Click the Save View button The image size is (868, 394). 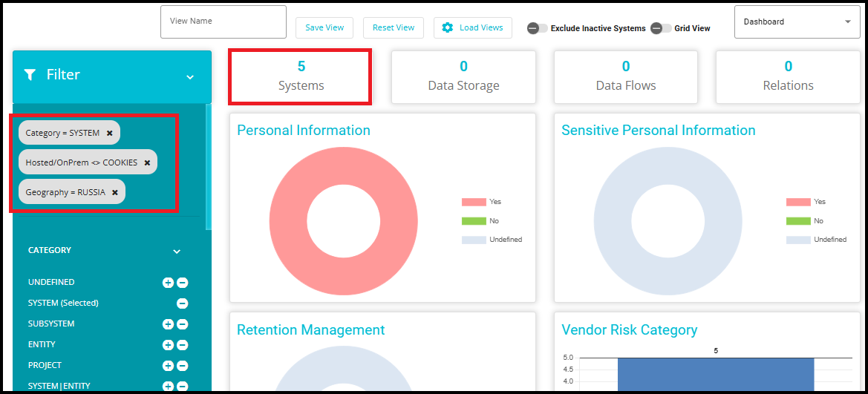[x=324, y=27]
